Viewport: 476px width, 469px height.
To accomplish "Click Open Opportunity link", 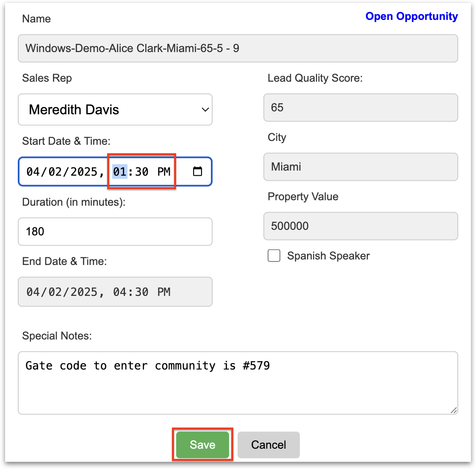I will point(411,17).
